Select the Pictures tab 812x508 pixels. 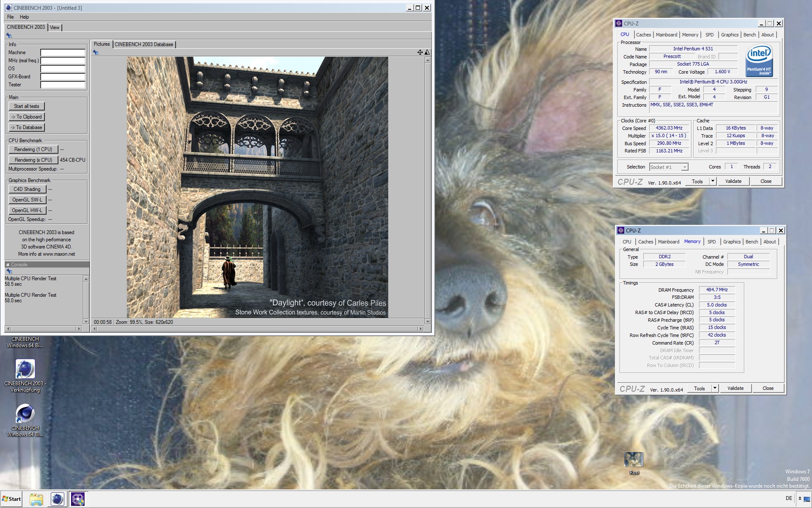(x=101, y=44)
